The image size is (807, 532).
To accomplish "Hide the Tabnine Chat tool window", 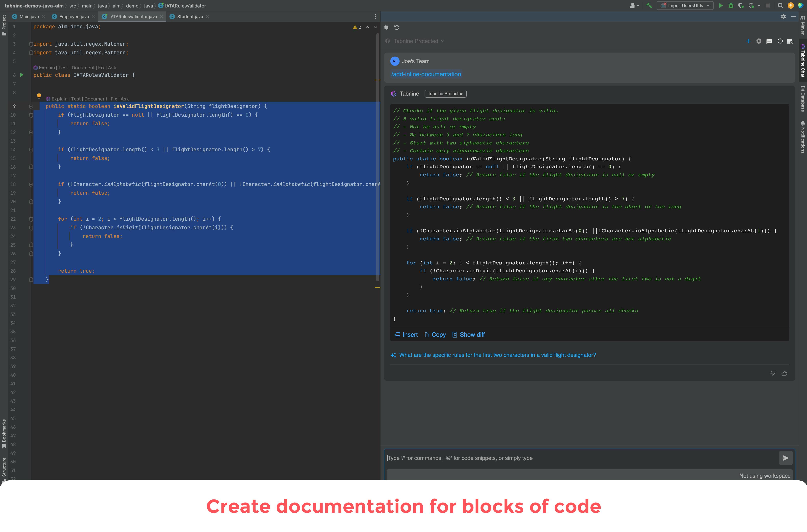I will tap(793, 16).
